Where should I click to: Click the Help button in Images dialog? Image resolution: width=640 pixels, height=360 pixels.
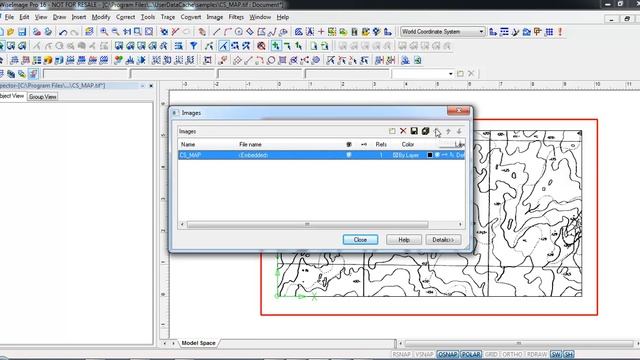(404, 240)
